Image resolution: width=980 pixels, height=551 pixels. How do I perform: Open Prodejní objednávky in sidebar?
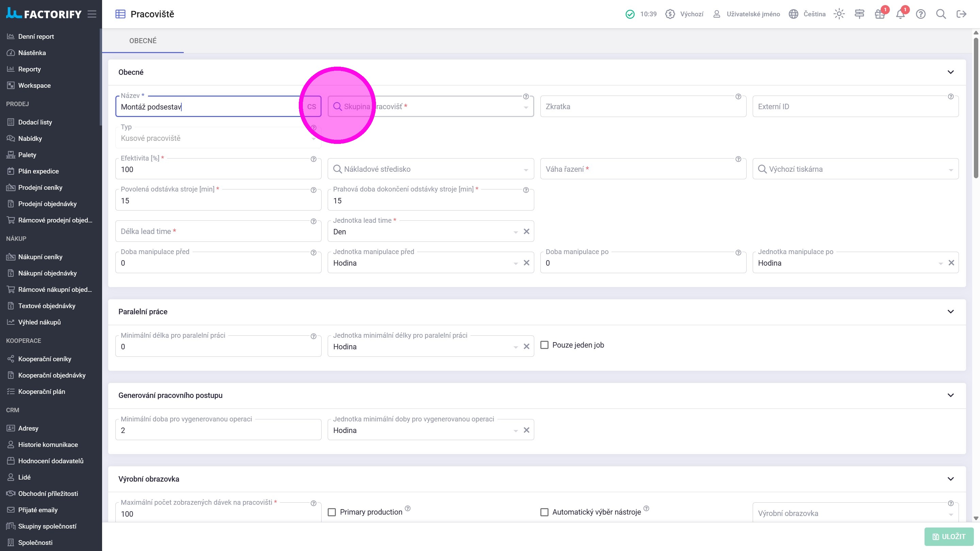coord(47,204)
